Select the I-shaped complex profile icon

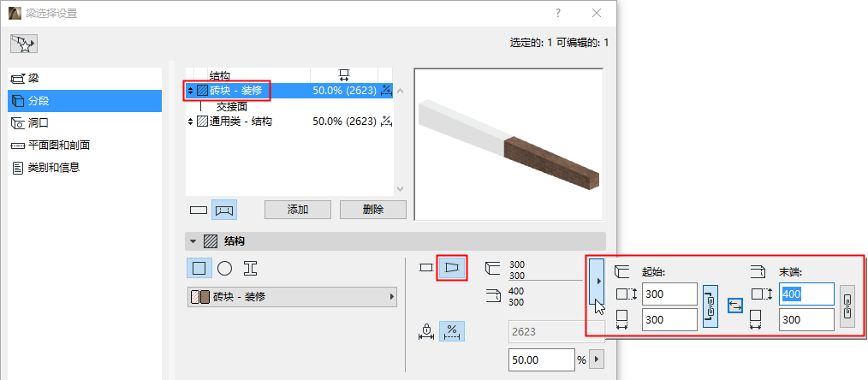251,269
